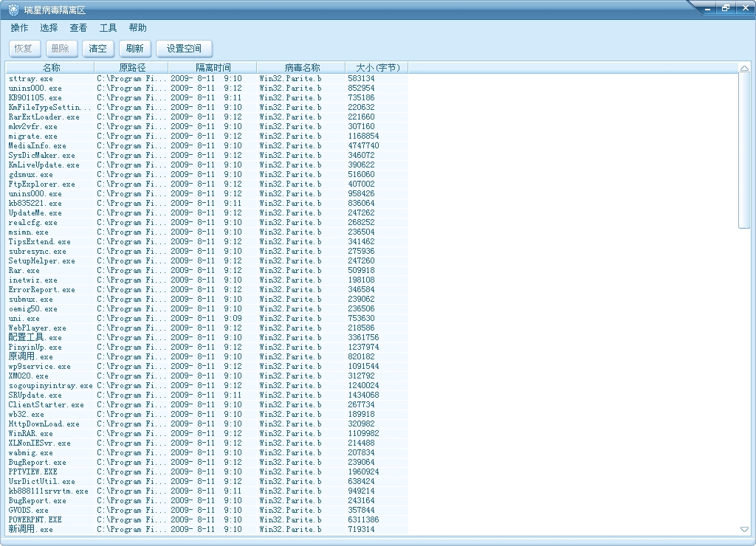Select the MediaInfo.exe row
756x546 pixels.
207,145
